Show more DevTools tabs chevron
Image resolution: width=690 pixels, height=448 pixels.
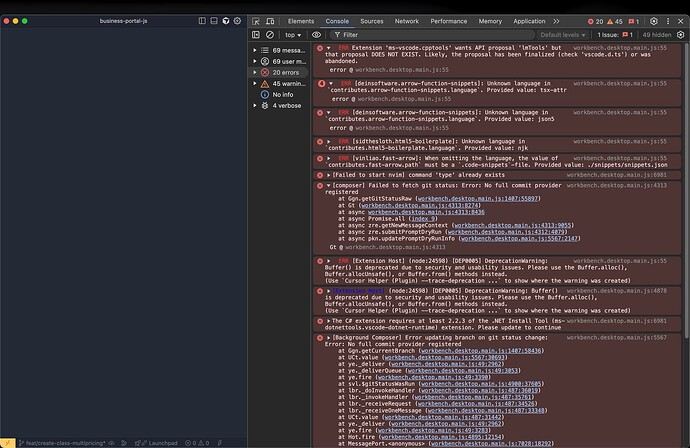tap(556, 21)
